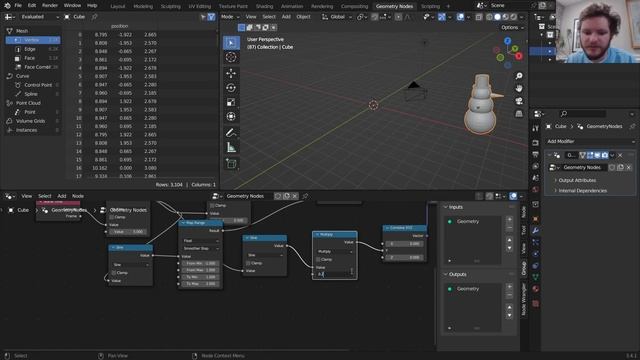The image size is (640, 360).
Task: Switch viewport to solid shading mode
Action: click(x=497, y=17)
